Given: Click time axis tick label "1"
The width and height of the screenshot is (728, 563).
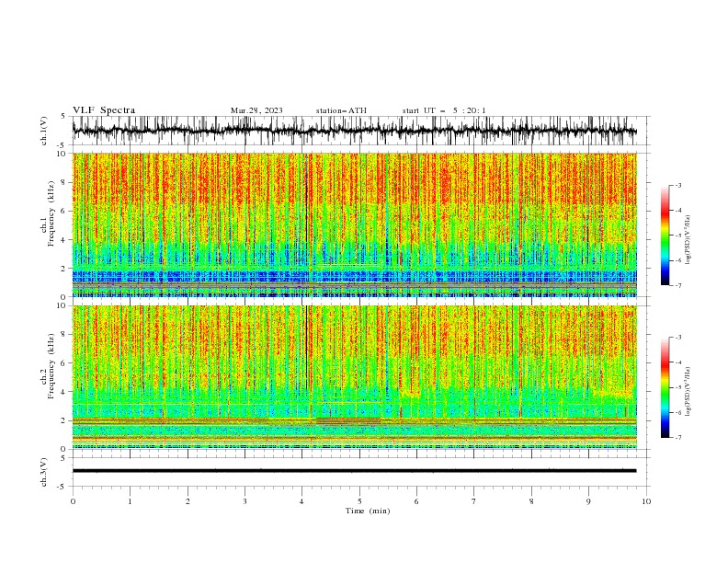Looking at the screenshot, I should coord(130,501).
